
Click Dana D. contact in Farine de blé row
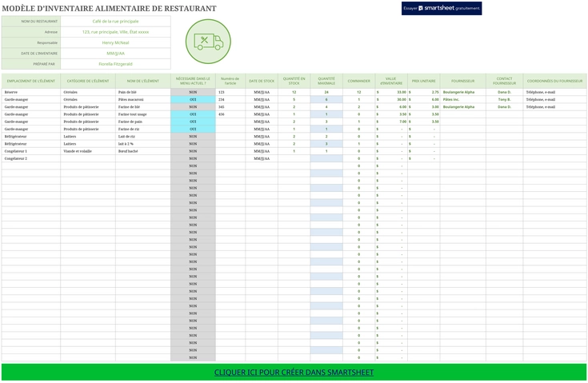point(504,107)
